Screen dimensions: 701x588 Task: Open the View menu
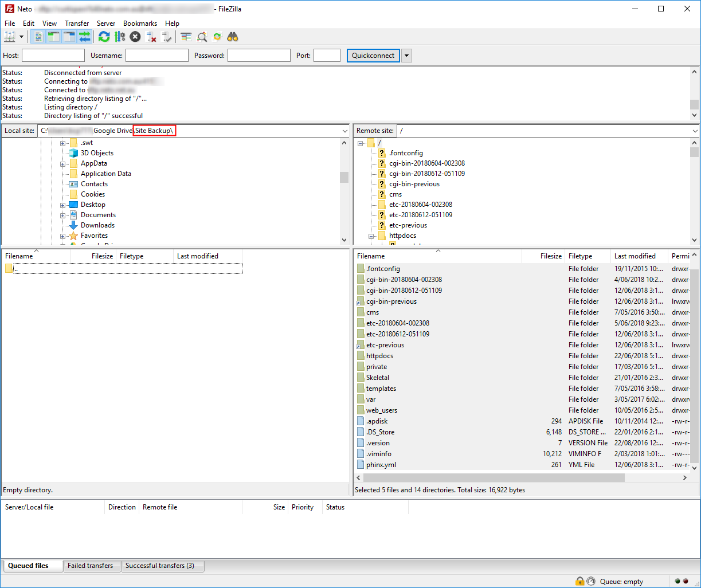[x=50, y=23]
